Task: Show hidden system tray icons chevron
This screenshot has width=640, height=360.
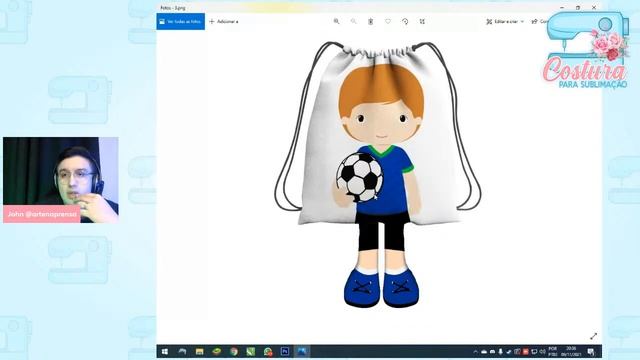Action: 476,351
